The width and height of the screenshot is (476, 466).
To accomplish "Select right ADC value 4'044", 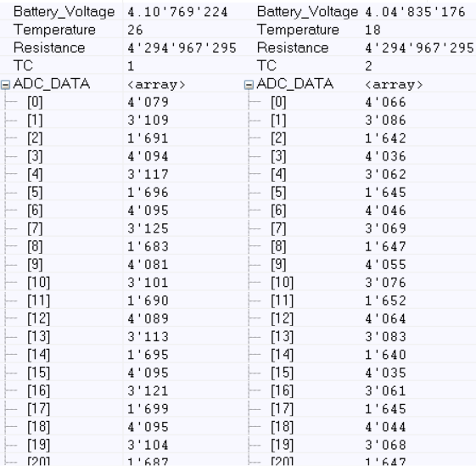I will pos(385,427).
